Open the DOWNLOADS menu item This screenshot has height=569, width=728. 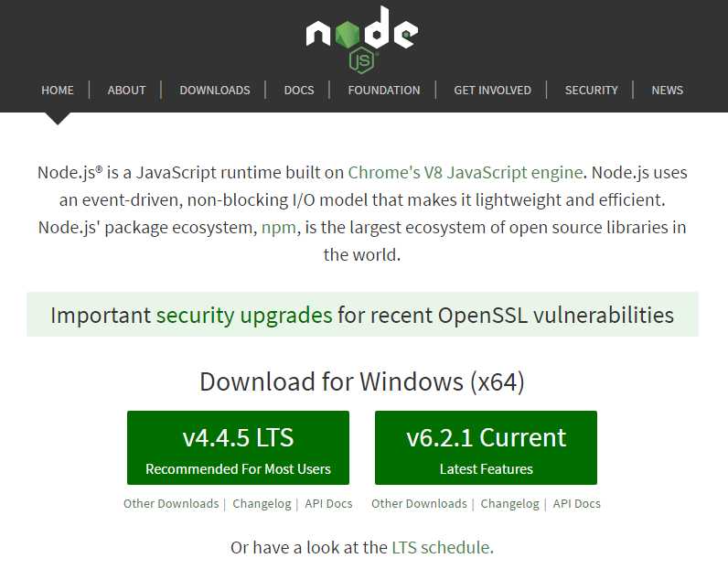[x=215, y=90]
